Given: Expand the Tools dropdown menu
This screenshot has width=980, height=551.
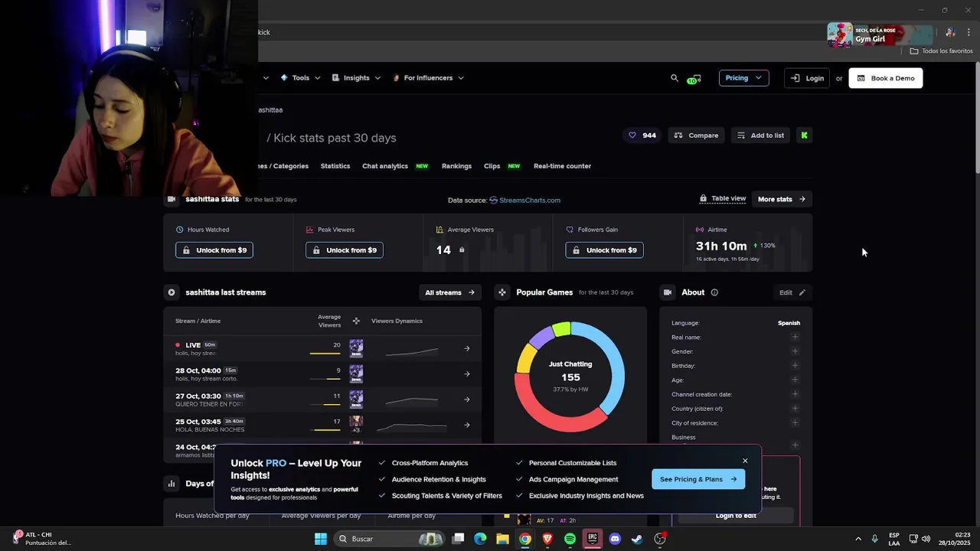Looking at the screenshot, I should click(x=300, y=78).
